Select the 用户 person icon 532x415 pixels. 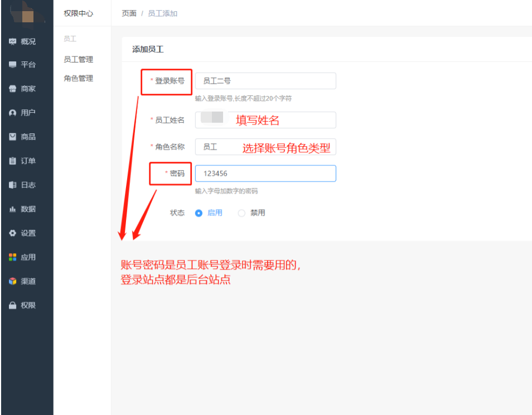[13, 113]
